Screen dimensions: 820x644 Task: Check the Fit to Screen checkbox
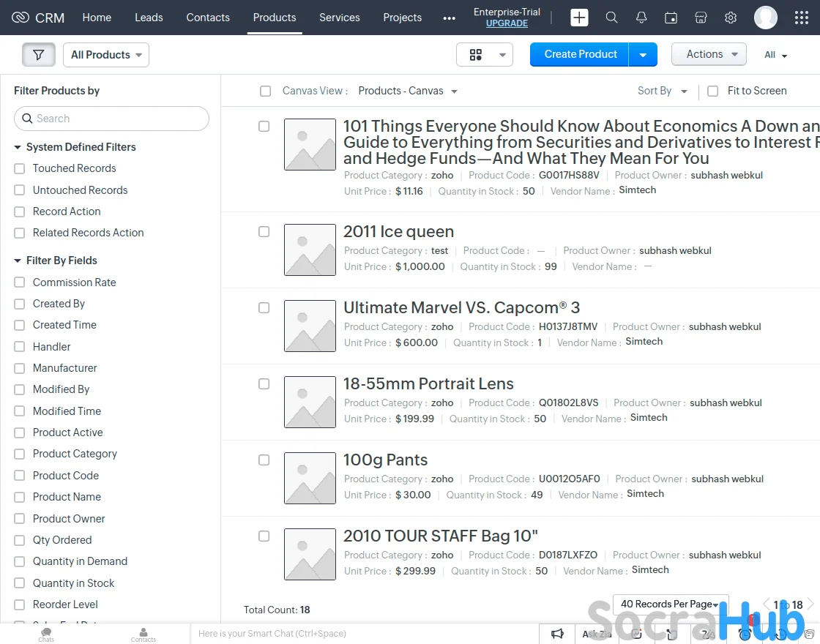pyautogui.click(x=712, y=91)
